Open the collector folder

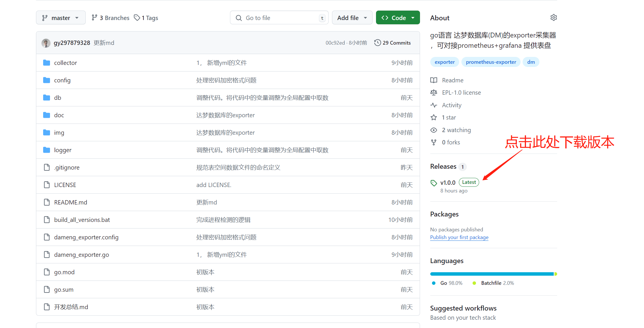pyautogui.click(x=65, y=63)
